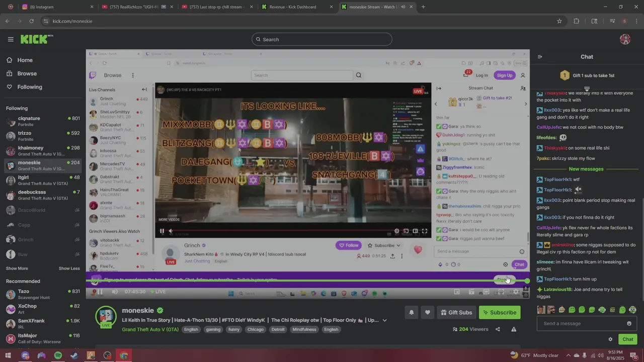Pick the first emote in quick emotes
The image size is (644, 362).
pyautogui.click(x=541, y=310)
